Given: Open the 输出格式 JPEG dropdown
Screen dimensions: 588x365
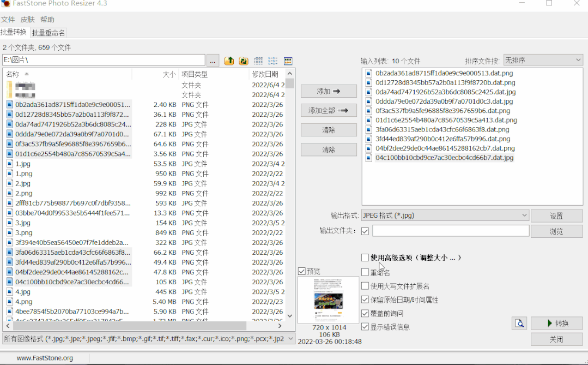Looking at the screenshot, I should 445,215.
